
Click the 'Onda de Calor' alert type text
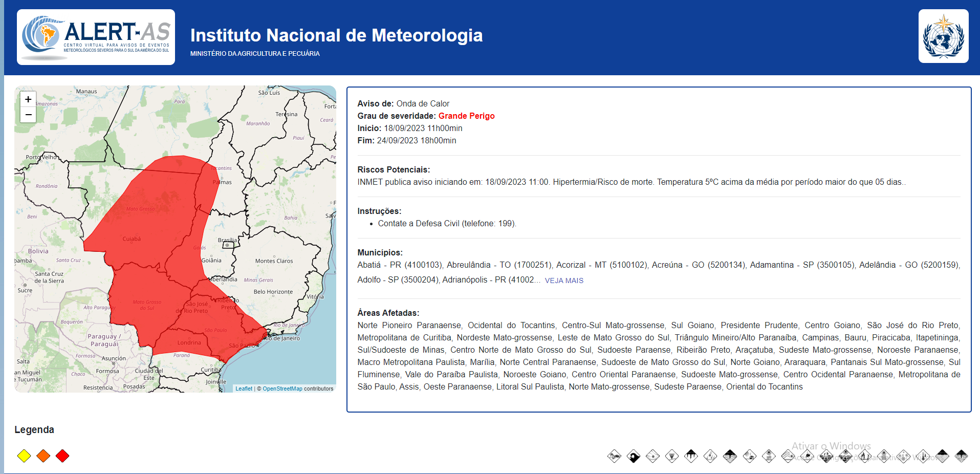(423, 103)
